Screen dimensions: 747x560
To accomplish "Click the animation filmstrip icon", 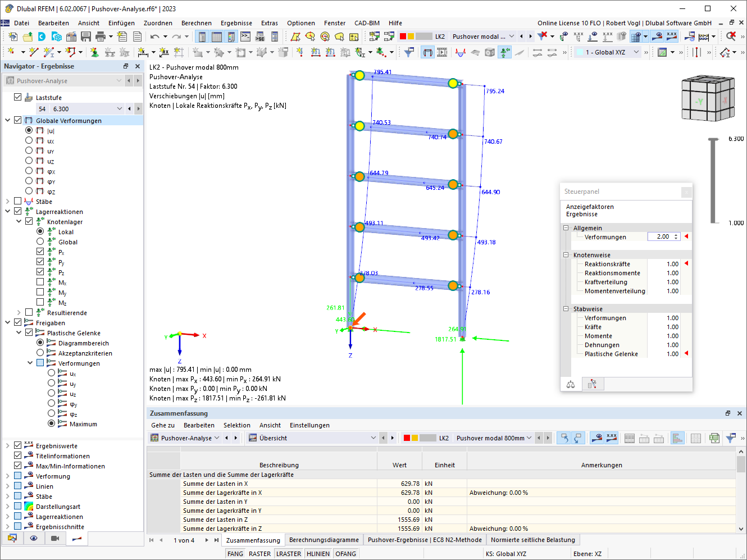I will click(x=442, y=52).
